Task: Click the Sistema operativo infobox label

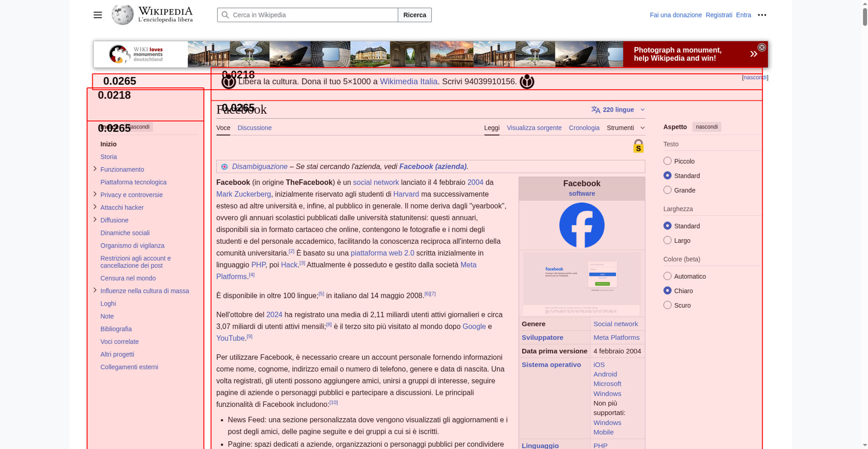Action: point(551,365)
